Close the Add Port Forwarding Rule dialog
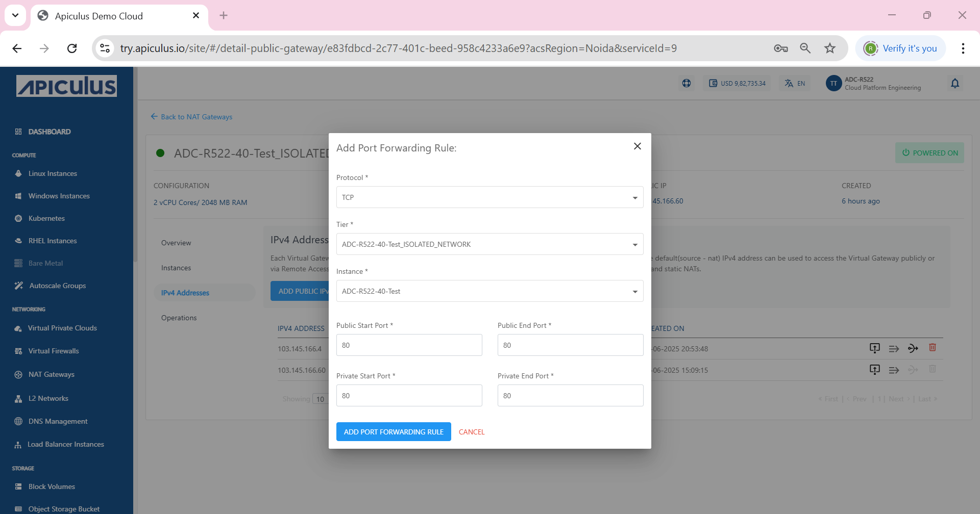980x514 pixels. pyautogui.click(x=636, y=146)
